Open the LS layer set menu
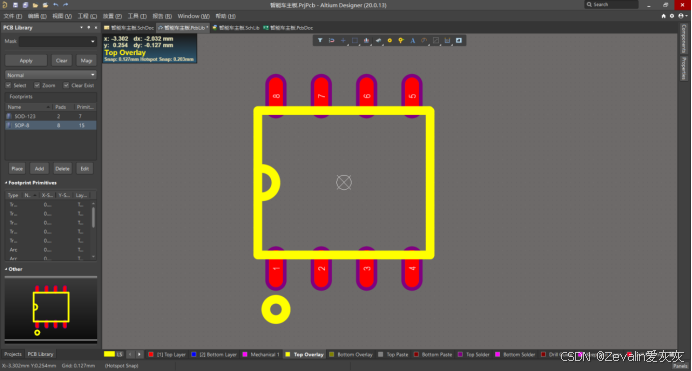Screen dimensions: 692x371 click(120, 354)
